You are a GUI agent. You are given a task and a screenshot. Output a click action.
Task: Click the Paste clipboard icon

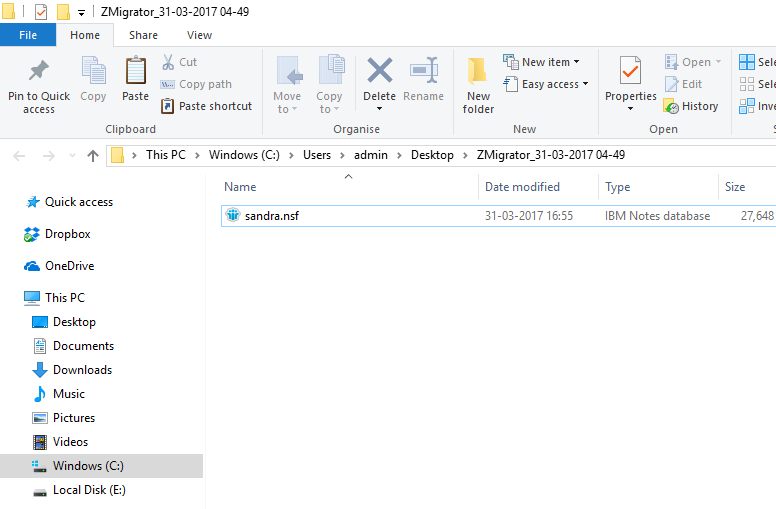[x=135, y=70]
